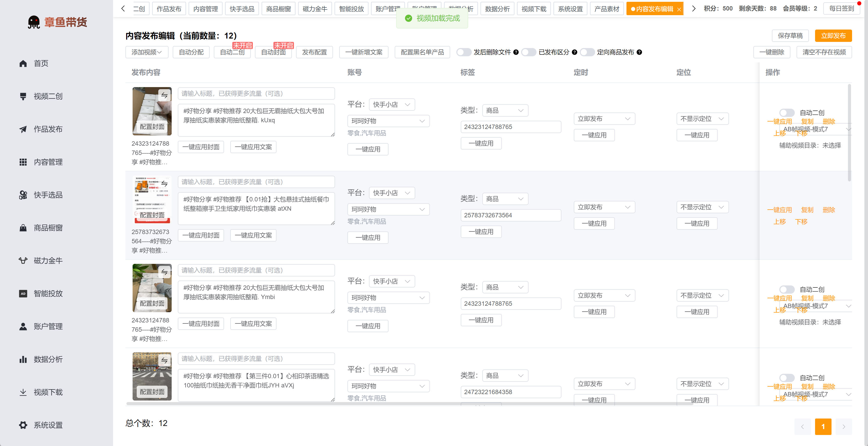The width and height of the screenshot is (868, 446).
Task: Click the 磁力金牛 bull icon
Action: point(23,261)
